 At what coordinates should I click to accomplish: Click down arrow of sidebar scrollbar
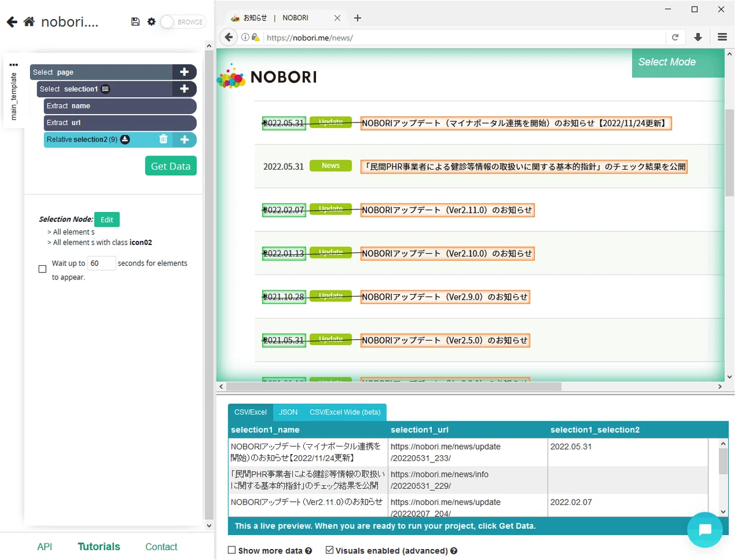click(209, 526)
